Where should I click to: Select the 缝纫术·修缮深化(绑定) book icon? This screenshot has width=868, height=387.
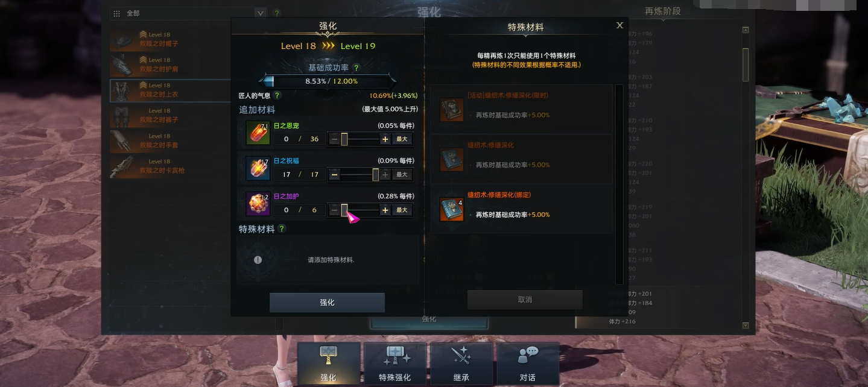click(451, 209)
